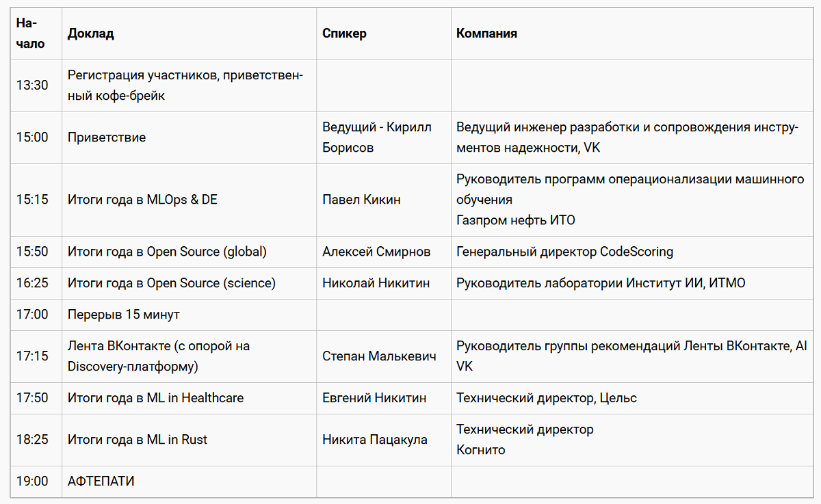Click the "АФТЕПАТИ" entry
Screen dimensions: 821x504
101,481
